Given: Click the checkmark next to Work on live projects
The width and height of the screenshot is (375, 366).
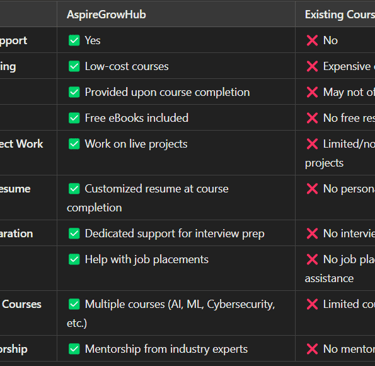Looking at the screenshot, I should [x=74, y=144].
